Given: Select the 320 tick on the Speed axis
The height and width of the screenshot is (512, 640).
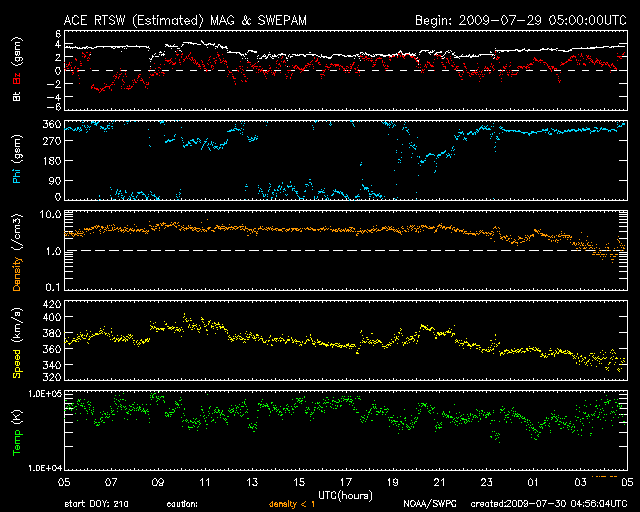Looking at the screenshot, I should coord(52,377).
